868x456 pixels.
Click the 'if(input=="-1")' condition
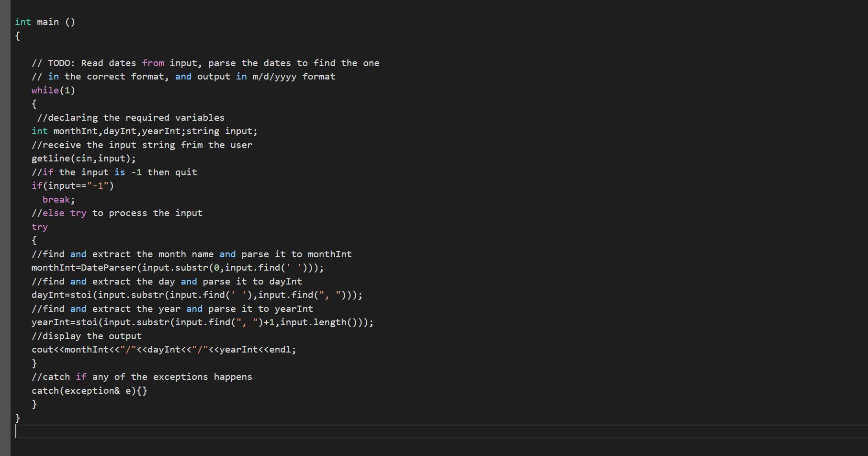pos(72,186)
